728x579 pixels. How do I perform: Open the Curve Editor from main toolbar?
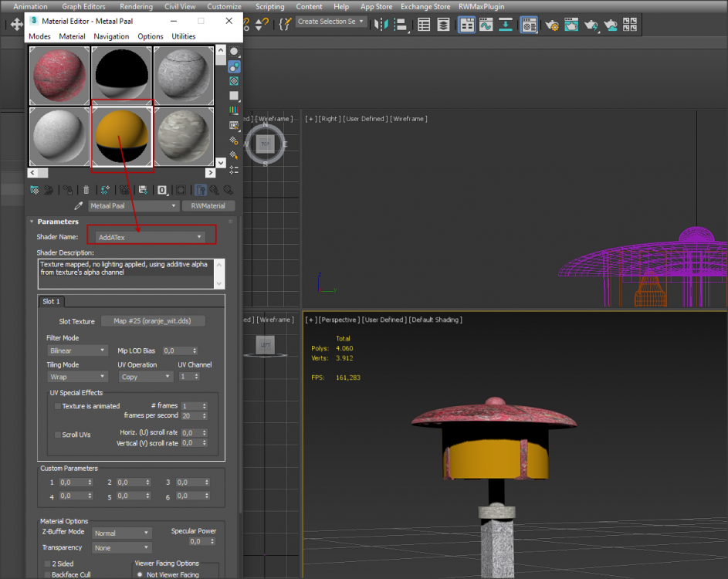[x=486, y=25]
